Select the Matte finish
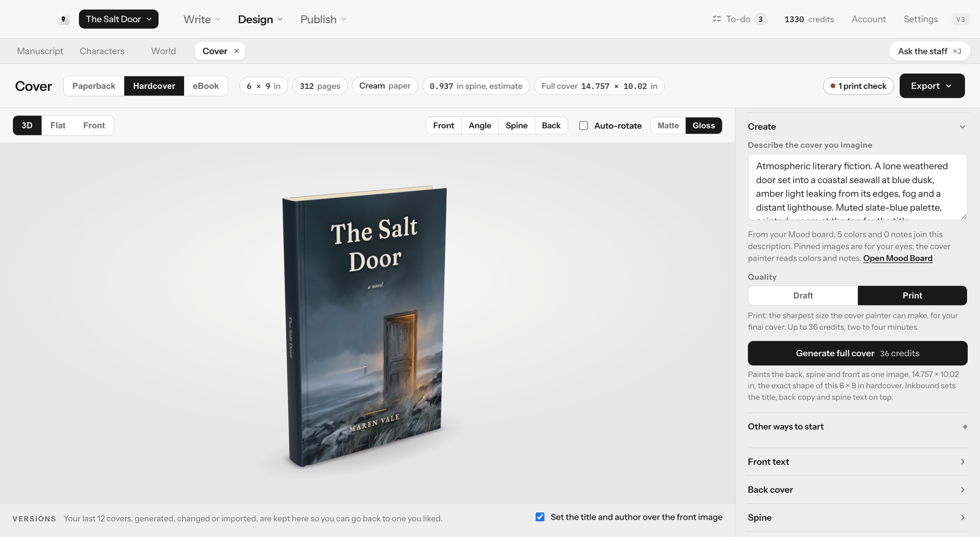Screen dimensions: 980x537 (668, 125)
